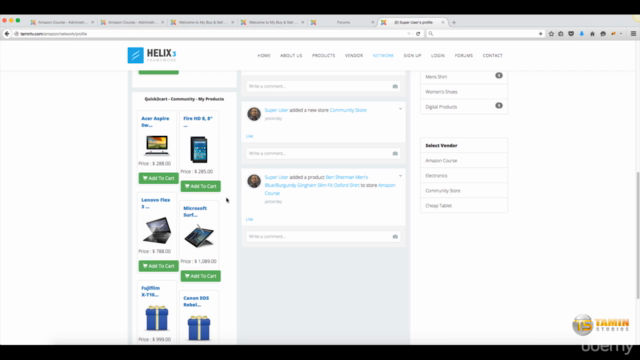Open the Firefox hamburger menu
The width and height of the screenshot is (640, 360).
pos(633,34)
